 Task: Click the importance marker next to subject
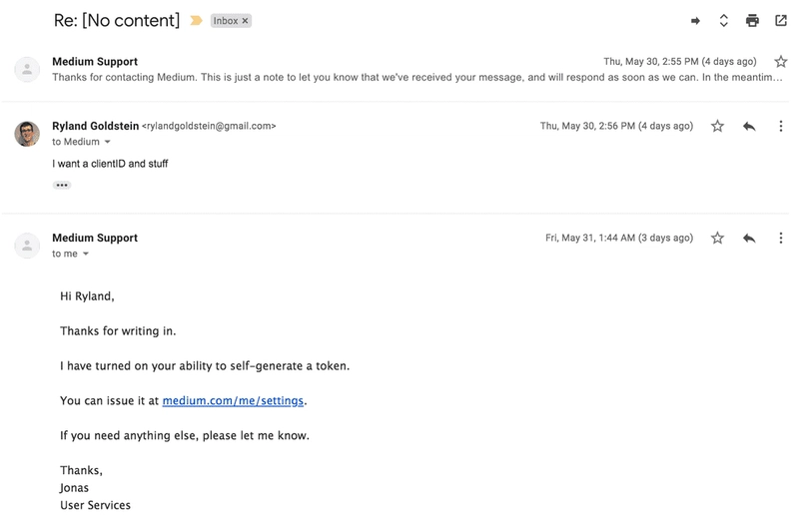[x=197, y=21]
